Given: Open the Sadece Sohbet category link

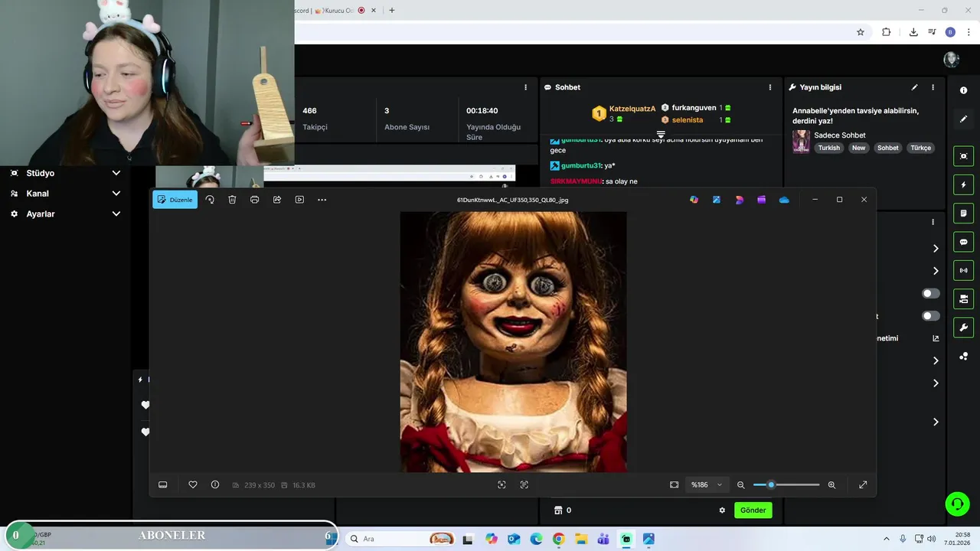Looking at the screenshot, I should point(840,135).
